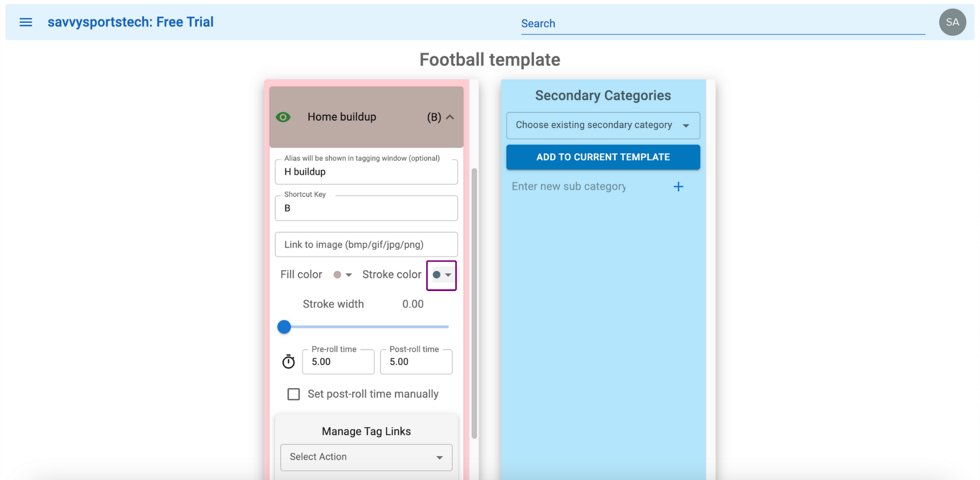Screen dimensions: 980x480
Task: Expand the Select Action dropdown
Action: pyautogui.click(x=366, y=458)
